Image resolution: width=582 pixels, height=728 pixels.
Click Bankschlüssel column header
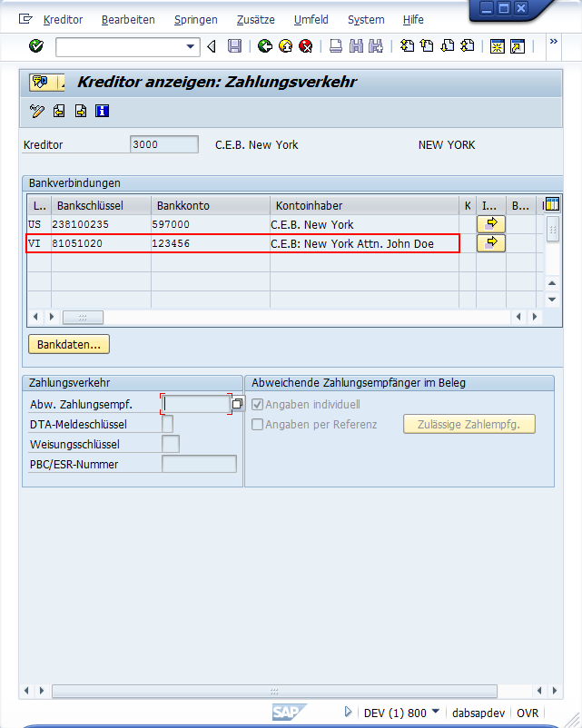click(x=102, y=206)
